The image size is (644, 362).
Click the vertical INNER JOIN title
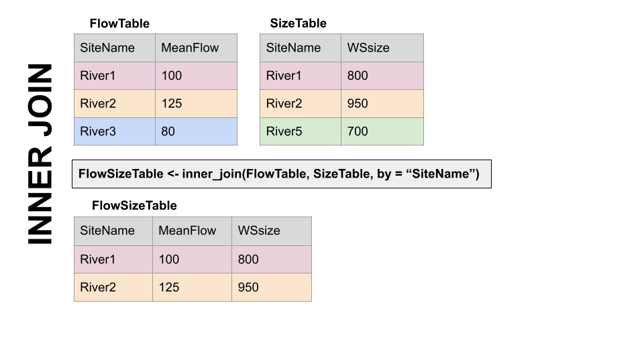[x=40, y=154]
